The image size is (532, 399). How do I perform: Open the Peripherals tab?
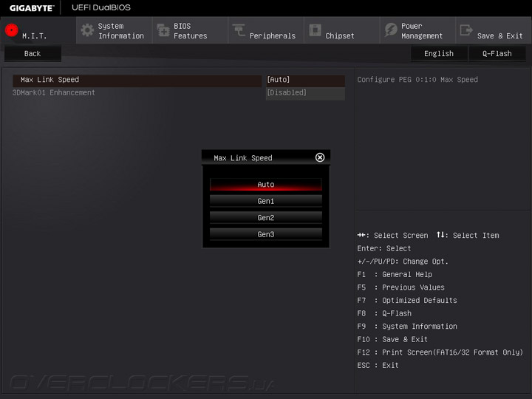coord(266,30)
